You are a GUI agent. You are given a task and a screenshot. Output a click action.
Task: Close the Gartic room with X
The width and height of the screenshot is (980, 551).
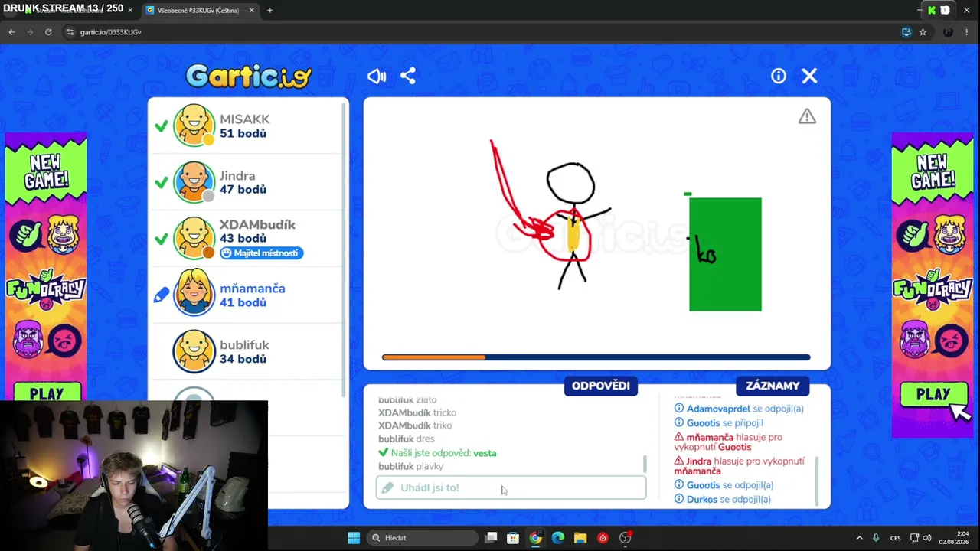tap(809, 76)
